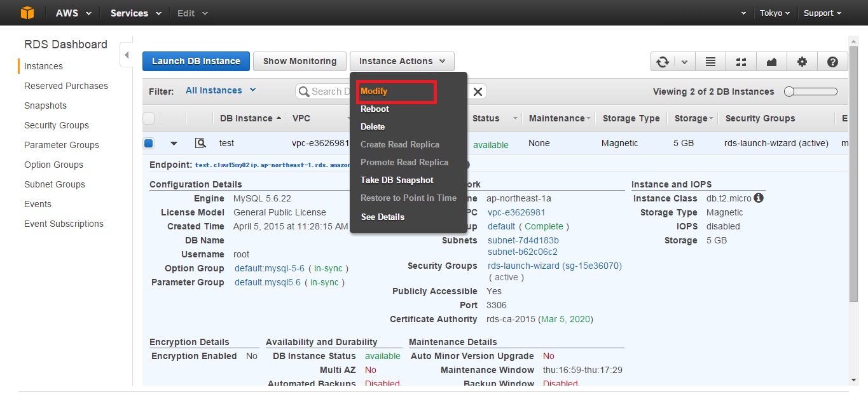Open the help question mark icon

coord(832,62)
